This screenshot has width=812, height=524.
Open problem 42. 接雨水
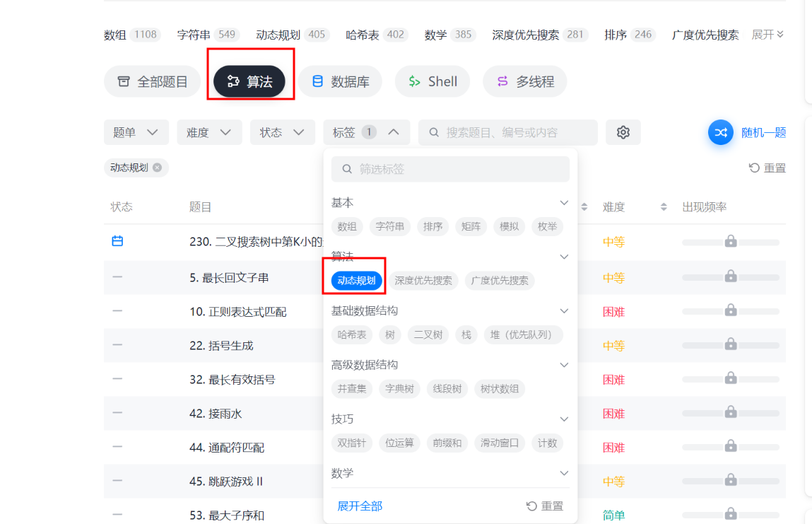click(216, 414)
